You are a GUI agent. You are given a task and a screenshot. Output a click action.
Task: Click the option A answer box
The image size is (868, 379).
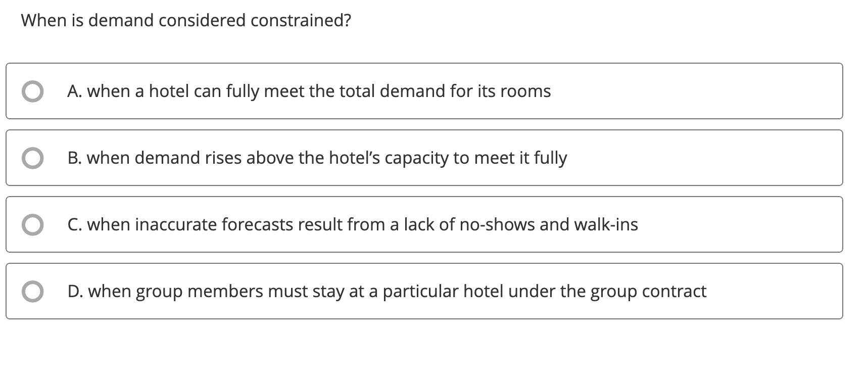point(424,91)
